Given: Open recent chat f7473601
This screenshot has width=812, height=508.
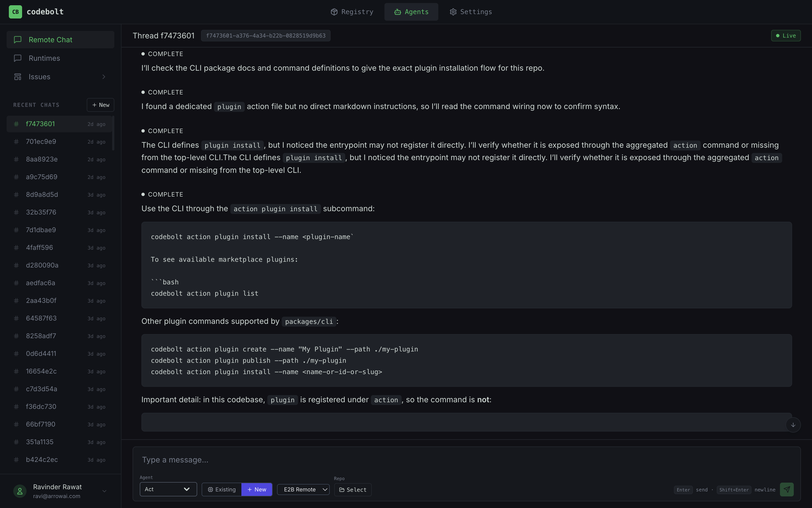Looking at the screenshot, I should (x=59, y=124).
